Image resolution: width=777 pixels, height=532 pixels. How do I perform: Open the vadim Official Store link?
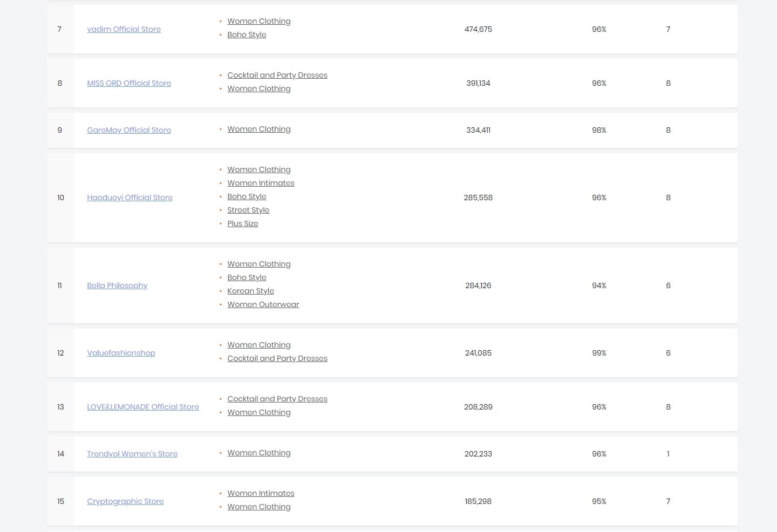[124, 29]
